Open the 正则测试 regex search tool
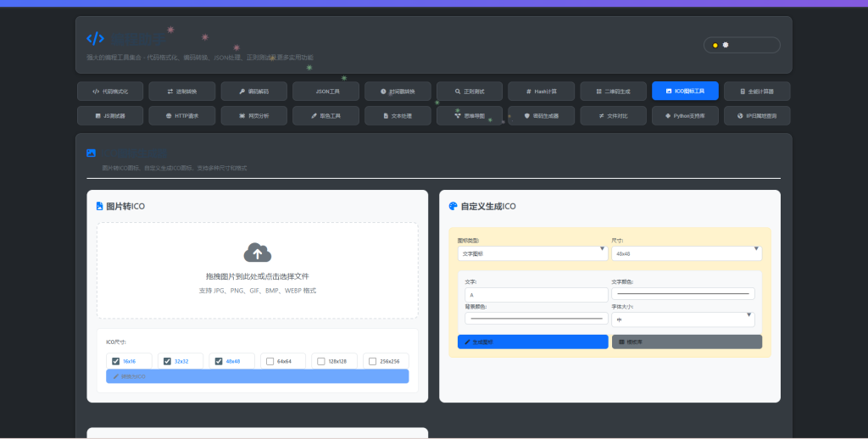Screen dimensions: 868x439 [470, 92]
